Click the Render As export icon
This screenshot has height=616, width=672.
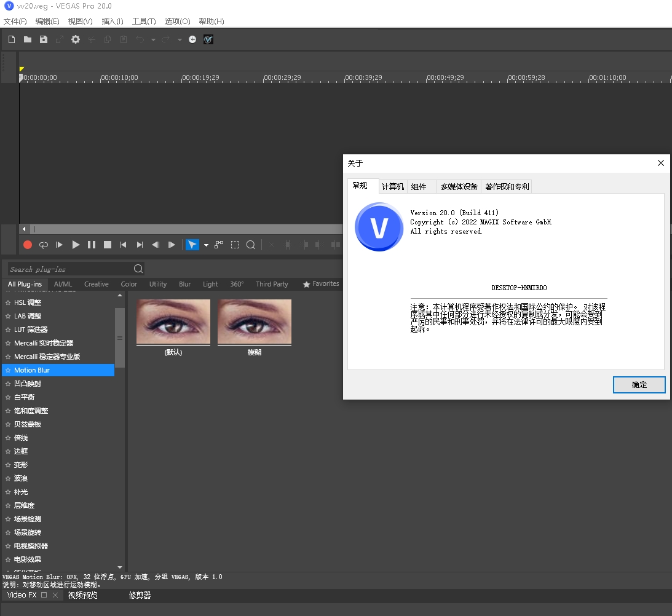60,39
